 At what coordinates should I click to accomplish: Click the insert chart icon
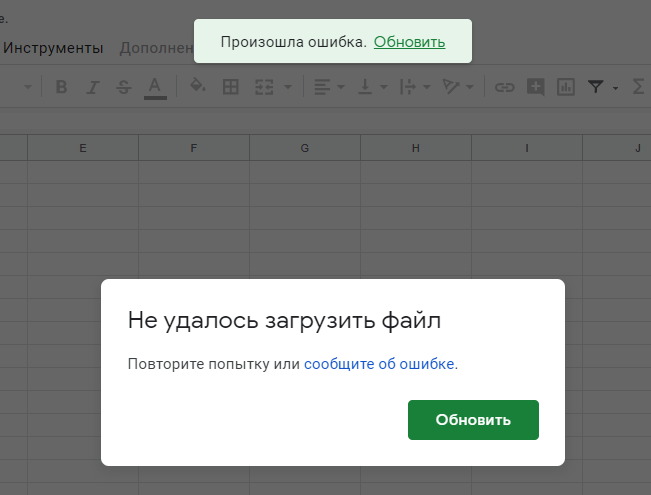(x=565, y=87)
